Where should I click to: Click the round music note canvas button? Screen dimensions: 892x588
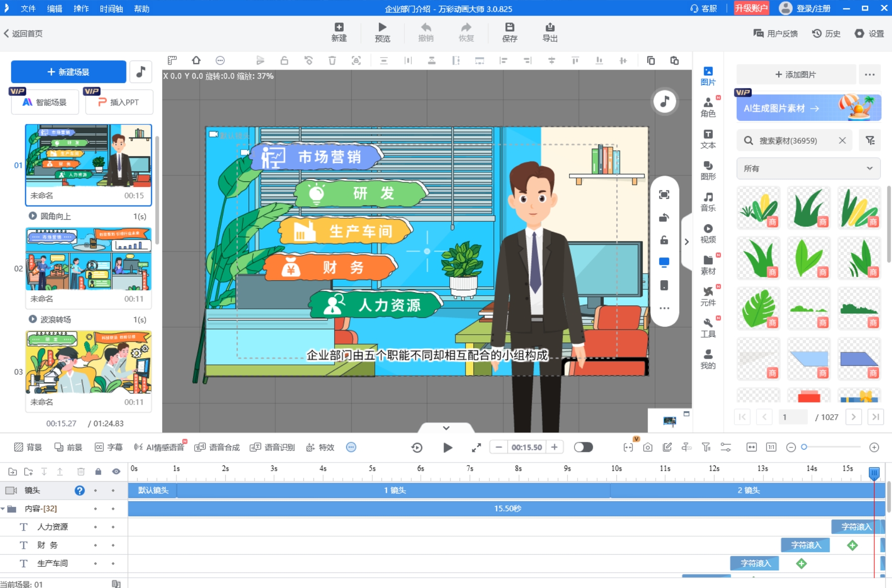click(x=665, y=102)
